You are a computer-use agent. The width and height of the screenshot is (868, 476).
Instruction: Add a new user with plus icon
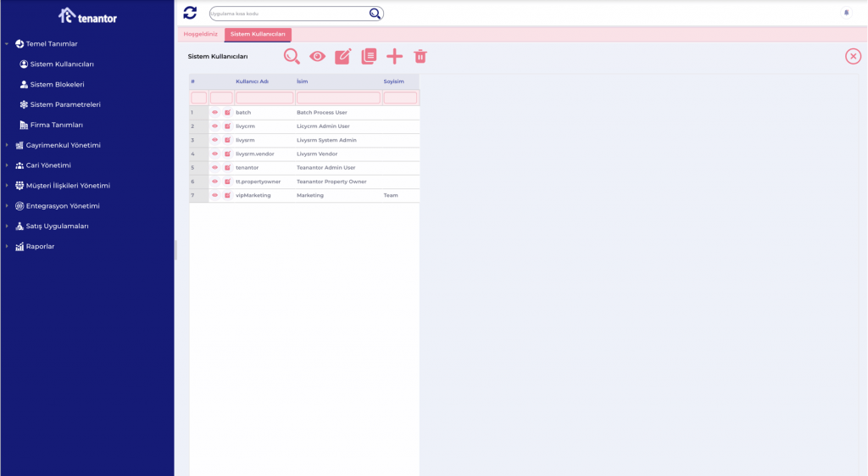pyautogui.click(x=394, y=57)
